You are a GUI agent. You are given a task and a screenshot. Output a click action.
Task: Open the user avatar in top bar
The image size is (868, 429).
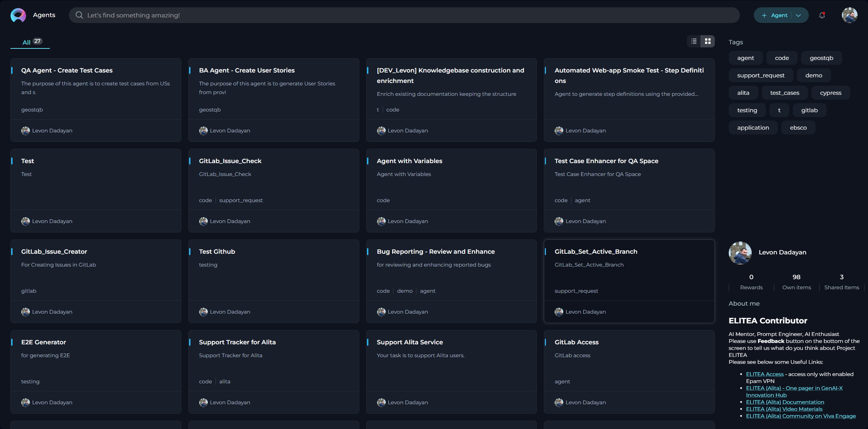click(x=850, y=15)
